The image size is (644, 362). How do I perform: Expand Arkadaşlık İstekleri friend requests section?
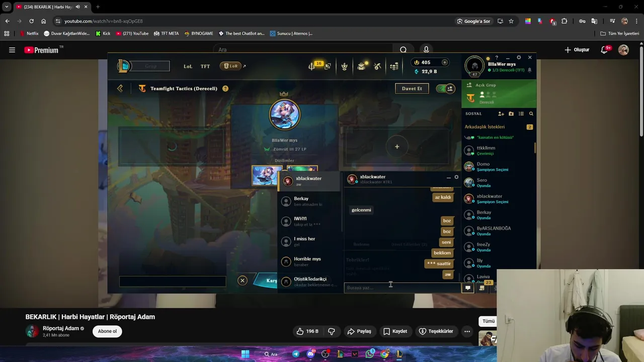[x=499, y=127]
